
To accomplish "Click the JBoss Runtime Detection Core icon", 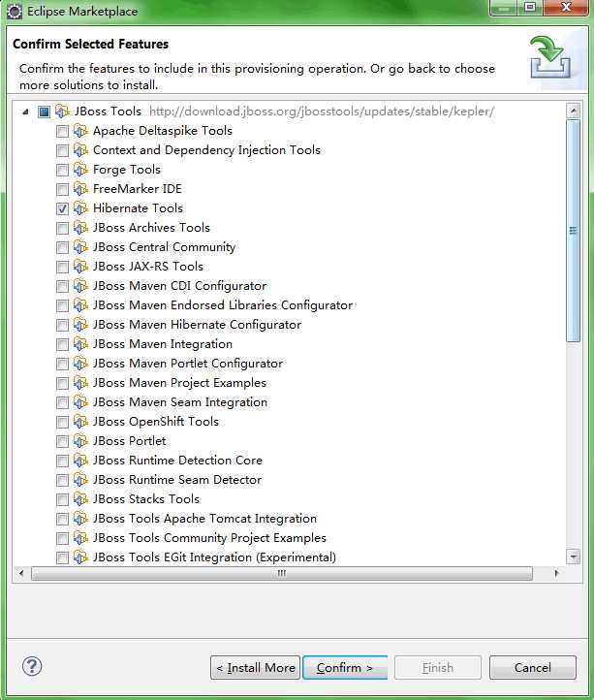I will click(x=80, y=461).
